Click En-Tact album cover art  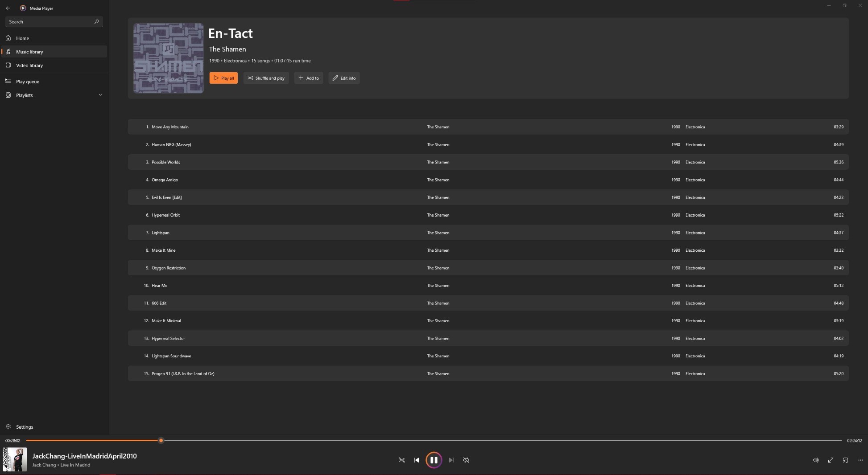(169, 58)
